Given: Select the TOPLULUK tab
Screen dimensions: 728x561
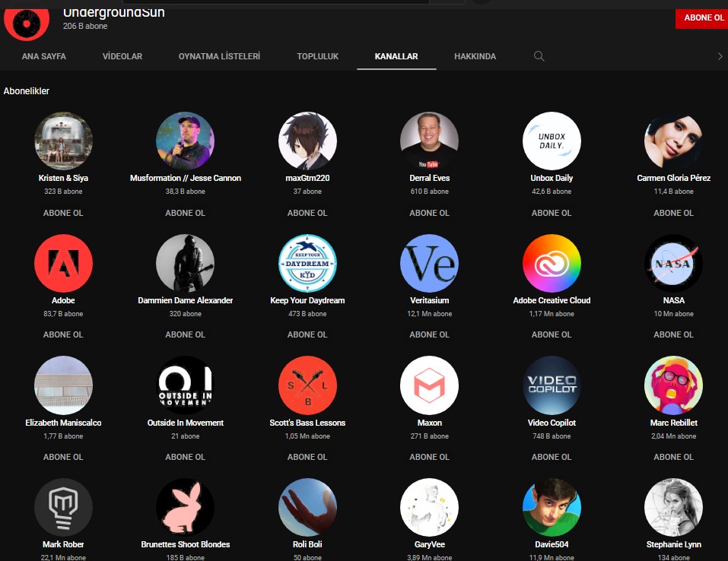Looking at the screenshot, I should pyautogui.click(x=318, y=56).
